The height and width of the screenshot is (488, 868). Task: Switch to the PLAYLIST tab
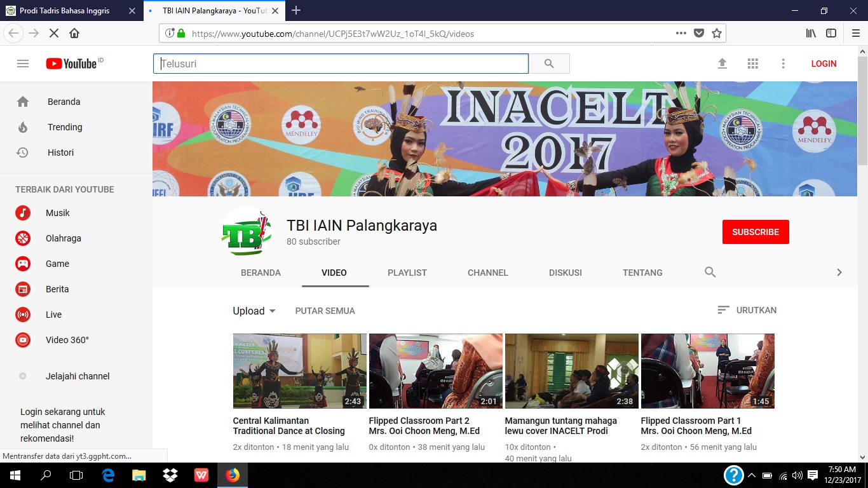pyautogui.click(x=407, y=273)
